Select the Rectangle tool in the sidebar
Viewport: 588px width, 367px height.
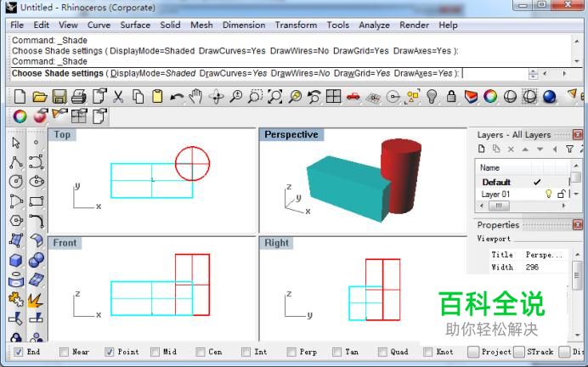click(x=37, y=201)
